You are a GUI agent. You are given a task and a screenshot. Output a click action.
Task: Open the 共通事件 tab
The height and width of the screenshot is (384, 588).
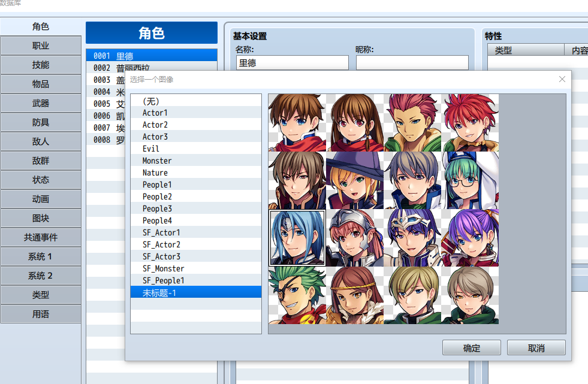(41, 237)
